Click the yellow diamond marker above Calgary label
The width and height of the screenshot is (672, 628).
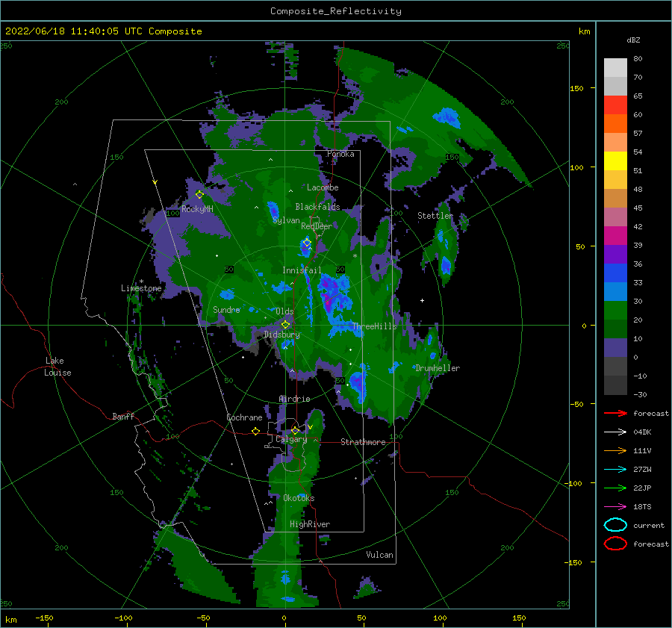295,430
